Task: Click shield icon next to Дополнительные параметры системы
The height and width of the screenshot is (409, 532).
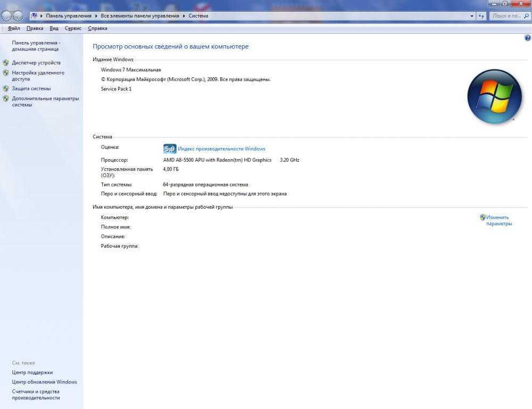Action: (x=6, y=99)
